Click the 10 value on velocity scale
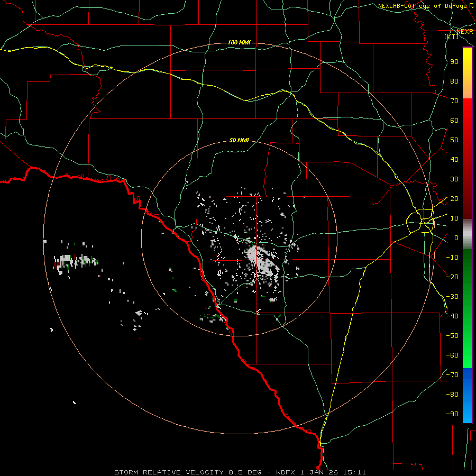This screenshot has width=476, height=476. point(454,218)
